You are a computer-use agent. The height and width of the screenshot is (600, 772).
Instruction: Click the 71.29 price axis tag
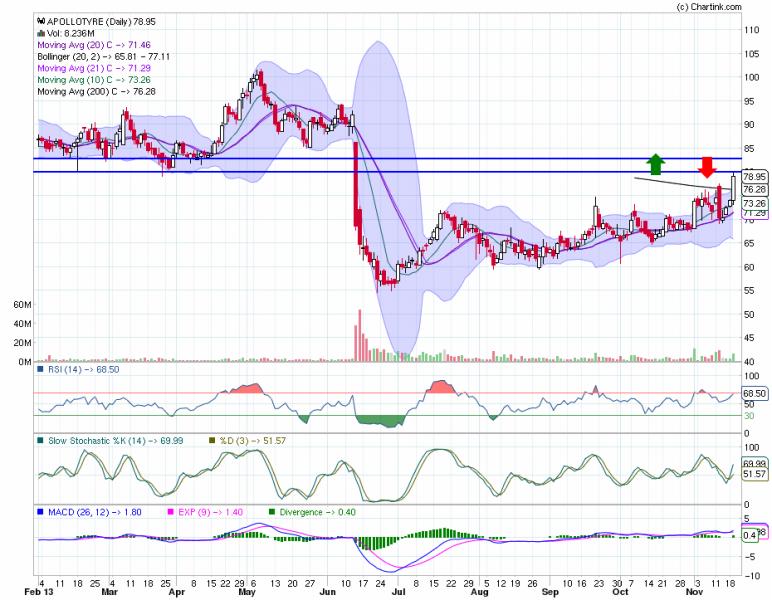[754, 213]
